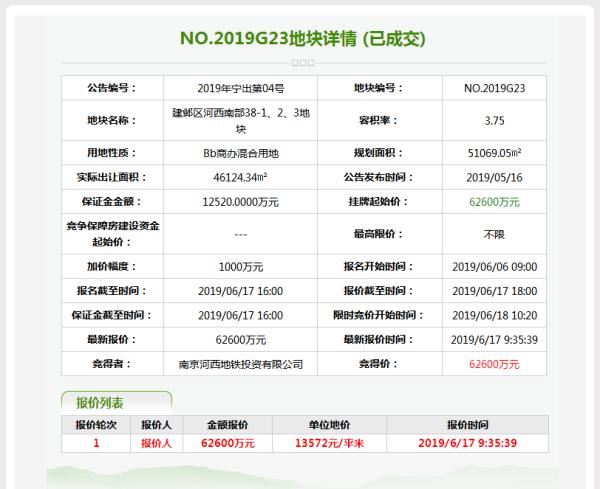Click deposit amount 12520.0000万元
600x489 pixels.
click(241, 202)
